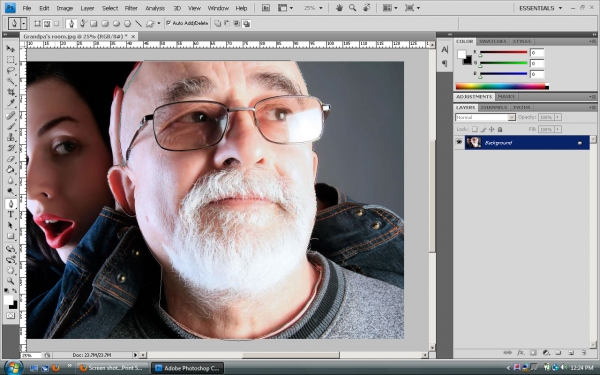Select the Healing Brush tool
Viewport: 600px width, 375px height.
10,116
